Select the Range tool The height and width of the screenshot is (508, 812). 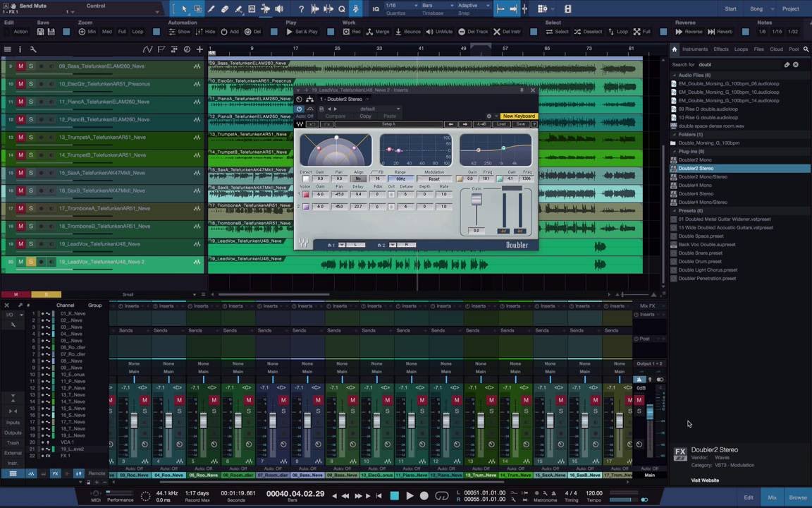click(x=198, y=8)
